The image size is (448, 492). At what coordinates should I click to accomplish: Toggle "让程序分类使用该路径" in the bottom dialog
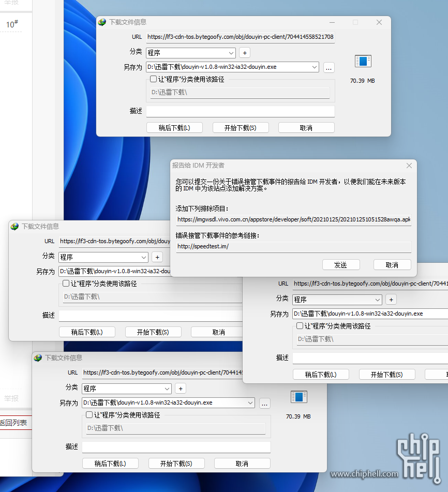pos(89,415)
